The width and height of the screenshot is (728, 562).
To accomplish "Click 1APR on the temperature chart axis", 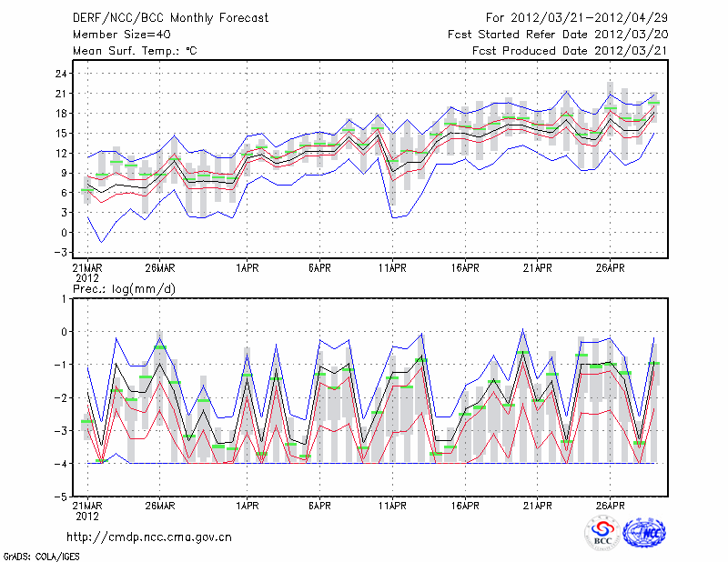I will 246,268.
